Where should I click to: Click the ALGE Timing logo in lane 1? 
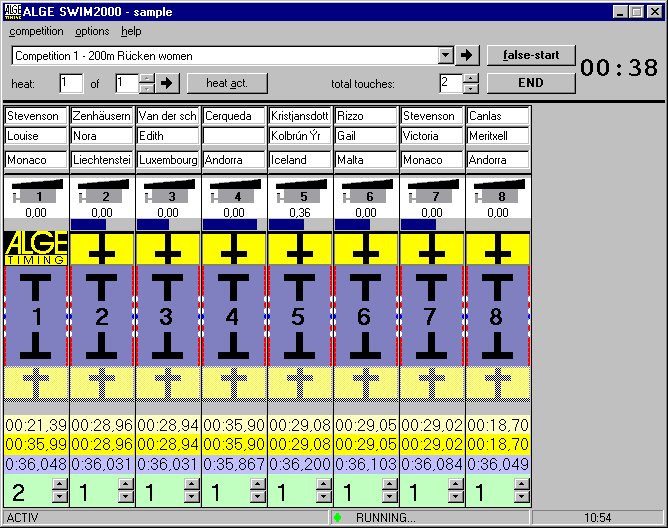pyautogui.click(x=36, y=248)
